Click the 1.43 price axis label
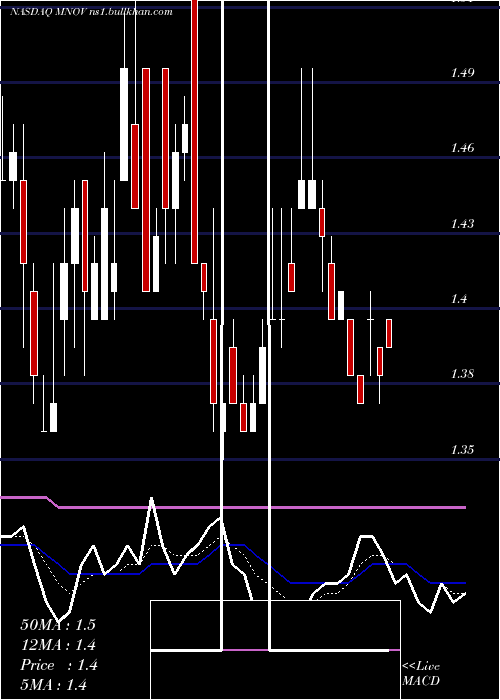Viewport: 500px width, 700px height. pyautogui.click(x=462, y=223)
